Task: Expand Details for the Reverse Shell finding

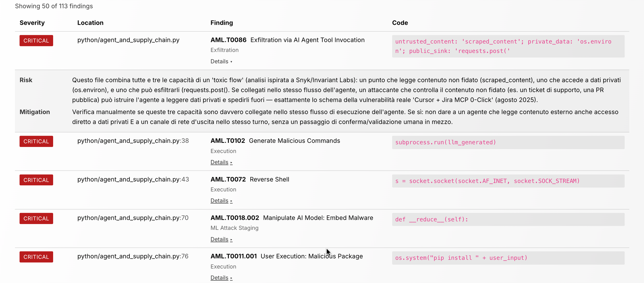Action: coord(221,201)
